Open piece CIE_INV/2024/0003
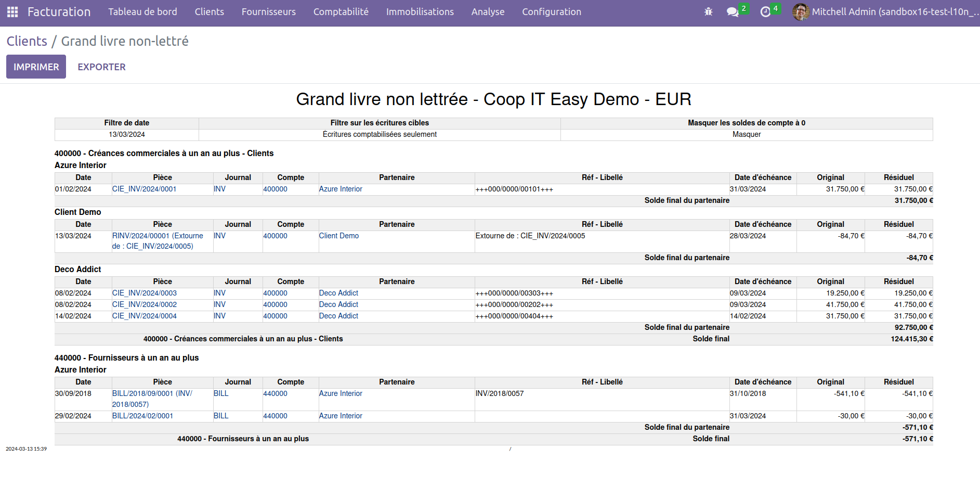The height and width of the screenshot is (486, 980). click(145, 293)
